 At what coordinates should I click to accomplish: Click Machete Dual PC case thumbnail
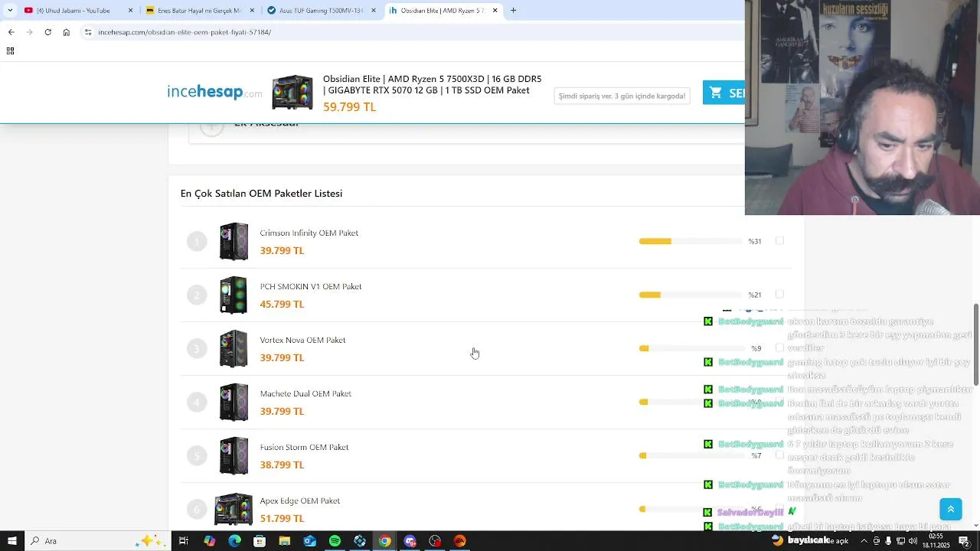(234, 403)
